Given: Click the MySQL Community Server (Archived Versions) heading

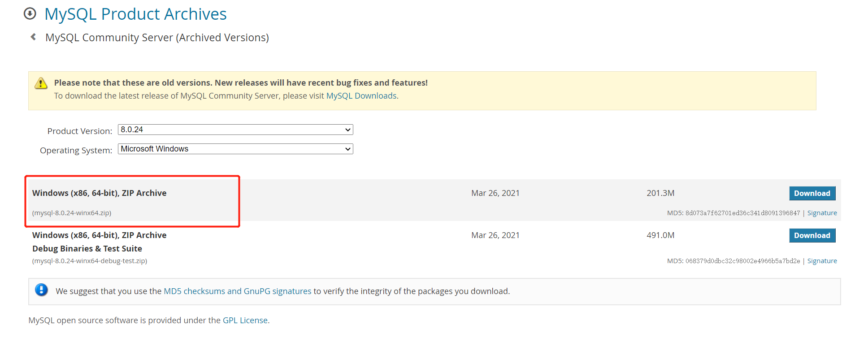Looking at the screenshot, I should tap(157, 38).
